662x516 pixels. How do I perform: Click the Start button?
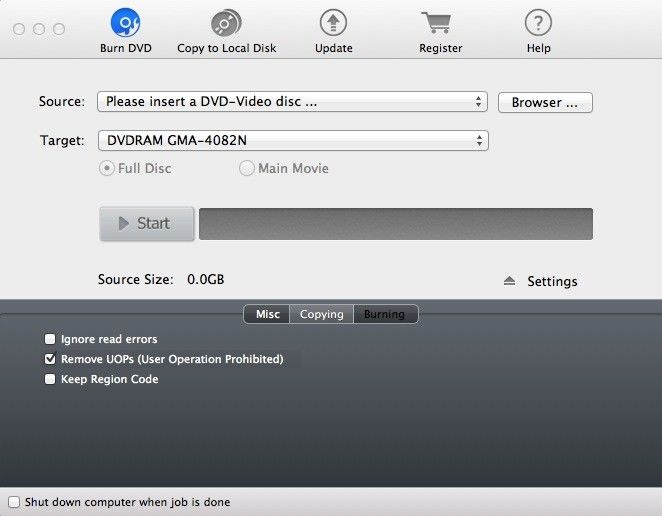click(x=147, y=224)
